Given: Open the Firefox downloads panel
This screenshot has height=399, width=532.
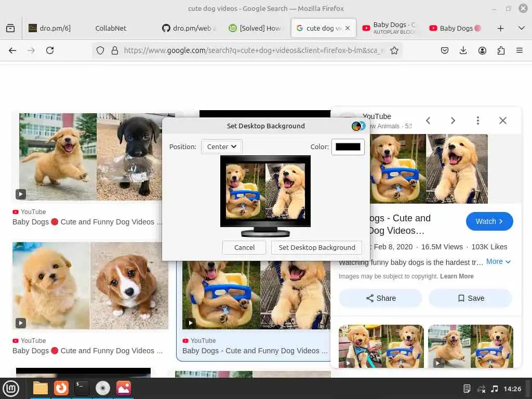Looking at the screenshot, I should click(463, 50).
